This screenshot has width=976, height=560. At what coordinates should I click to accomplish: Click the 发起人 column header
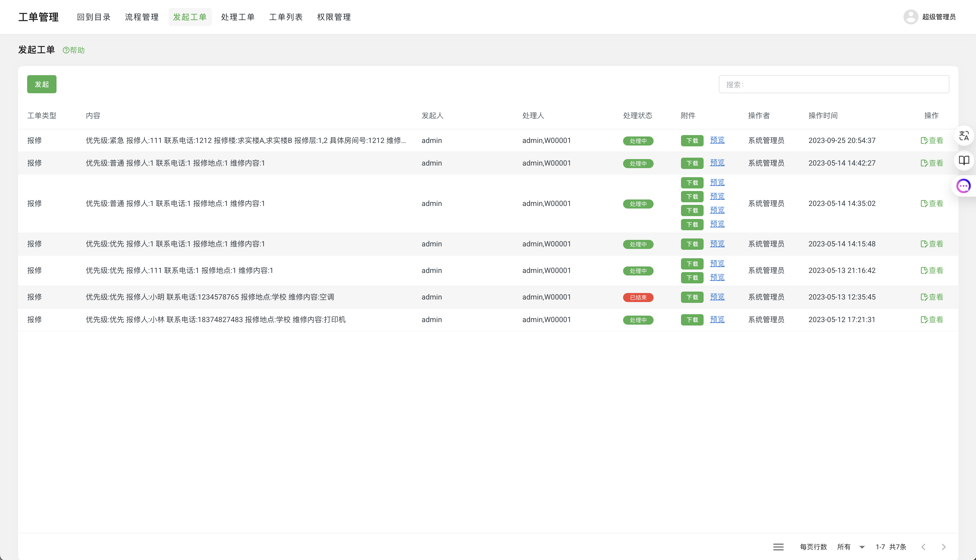pyautogui.click(x=432, y=116)
